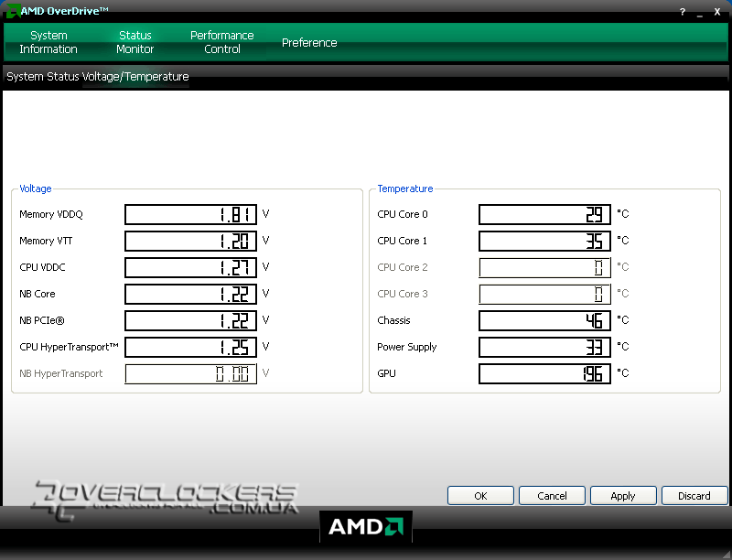Click the "NB Core" label
Image resolution: width=732 pixels, height=560 pixels.
38,294
